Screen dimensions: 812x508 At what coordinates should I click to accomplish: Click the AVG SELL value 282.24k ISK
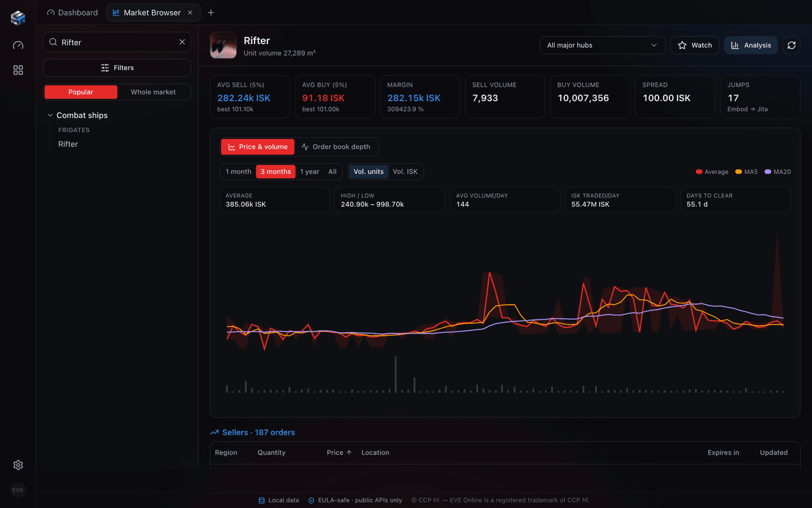click(x=244, y=98)
